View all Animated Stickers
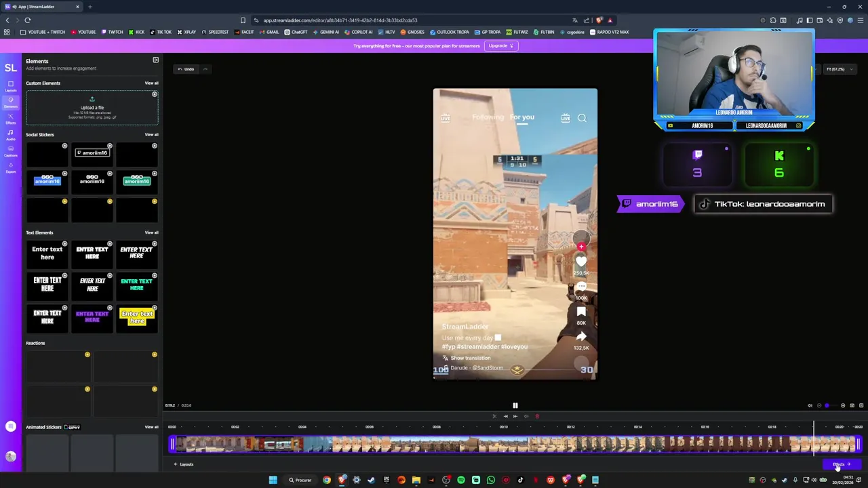 [151, 427]
